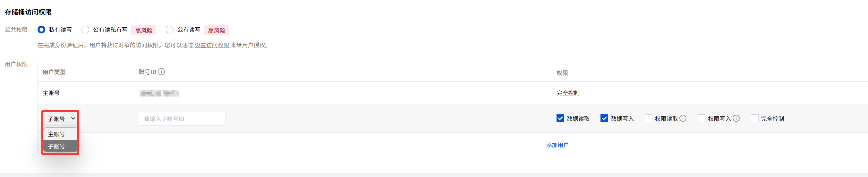Select the 公有读私有写 radio option
868x177 pixels.
[x=86, y=30]
